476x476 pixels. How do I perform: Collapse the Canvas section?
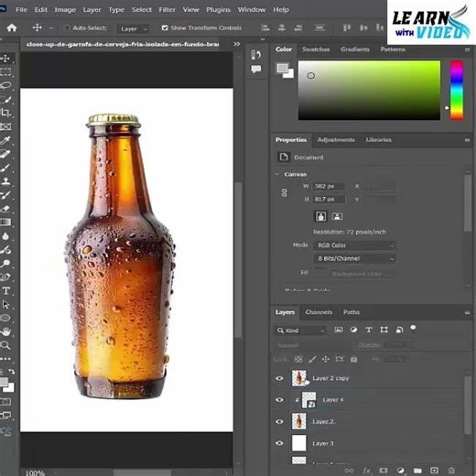click(x=277, y=174)
